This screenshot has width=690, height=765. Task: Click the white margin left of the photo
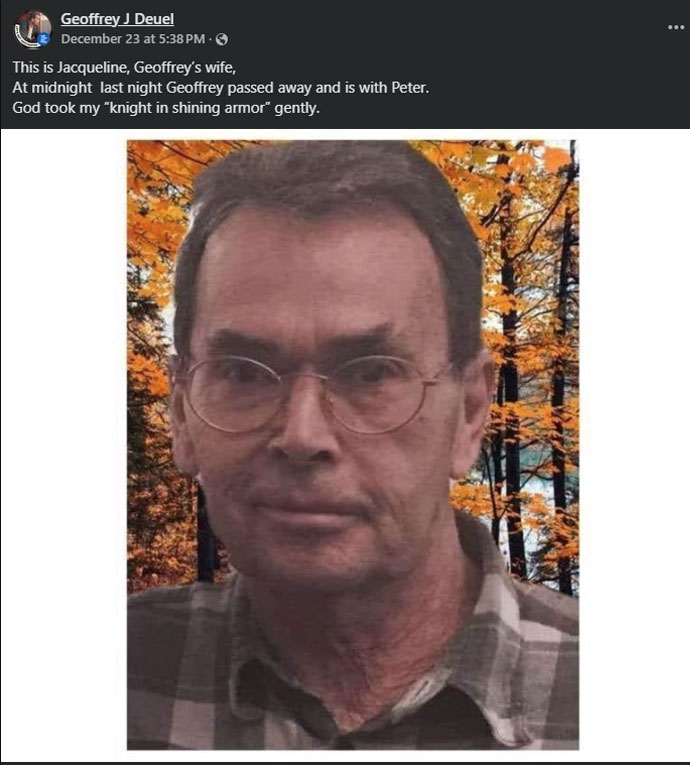click(x=63, y=445)
